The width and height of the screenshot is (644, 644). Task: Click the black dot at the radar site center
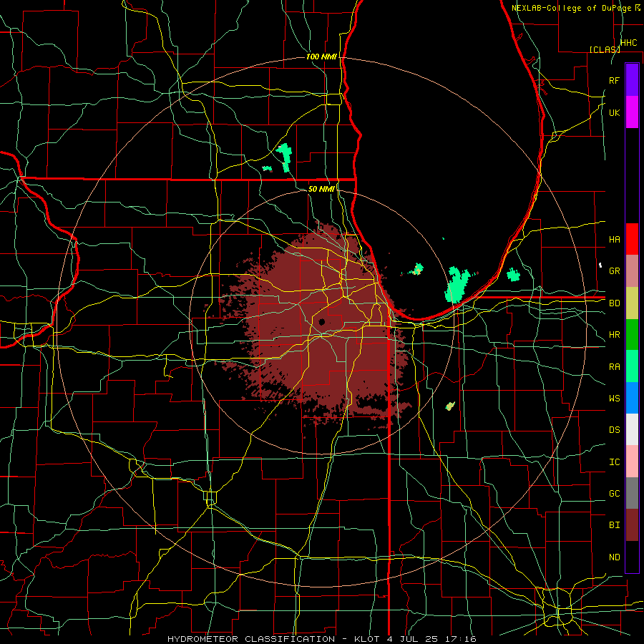coord(321,321)
